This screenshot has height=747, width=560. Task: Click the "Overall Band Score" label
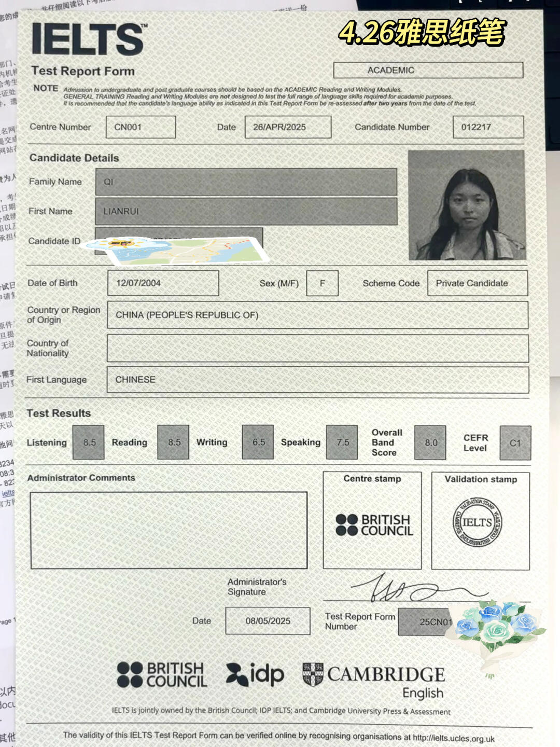387,442
